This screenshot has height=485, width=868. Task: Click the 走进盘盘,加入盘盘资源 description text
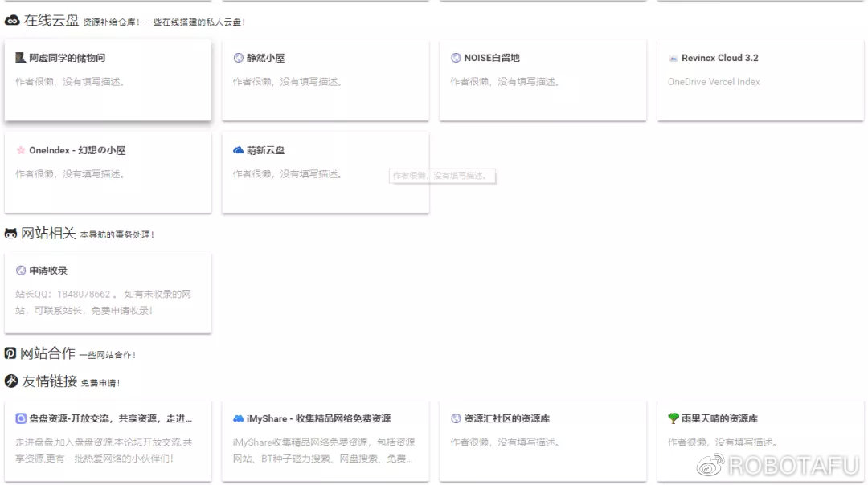[x=104, y=450]
